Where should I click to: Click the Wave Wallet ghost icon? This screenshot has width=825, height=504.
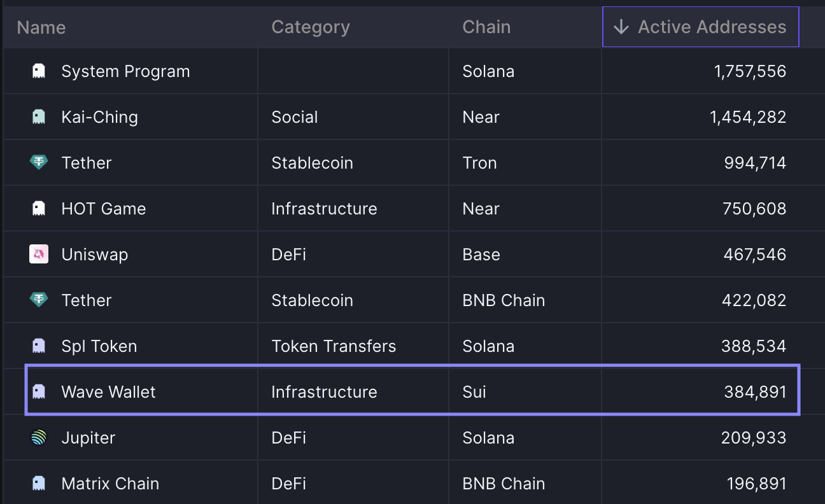(39, 392)
